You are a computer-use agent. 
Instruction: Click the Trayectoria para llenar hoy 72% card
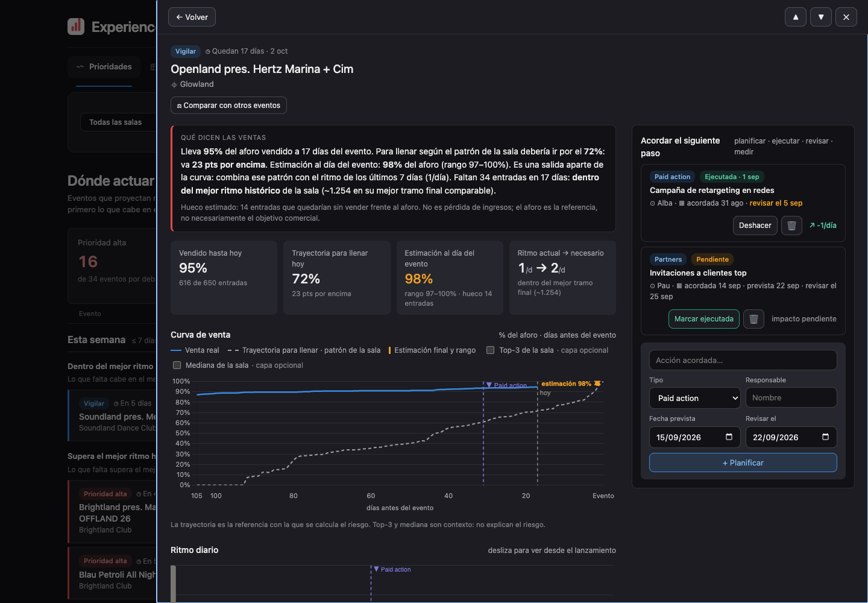(337, 277)
